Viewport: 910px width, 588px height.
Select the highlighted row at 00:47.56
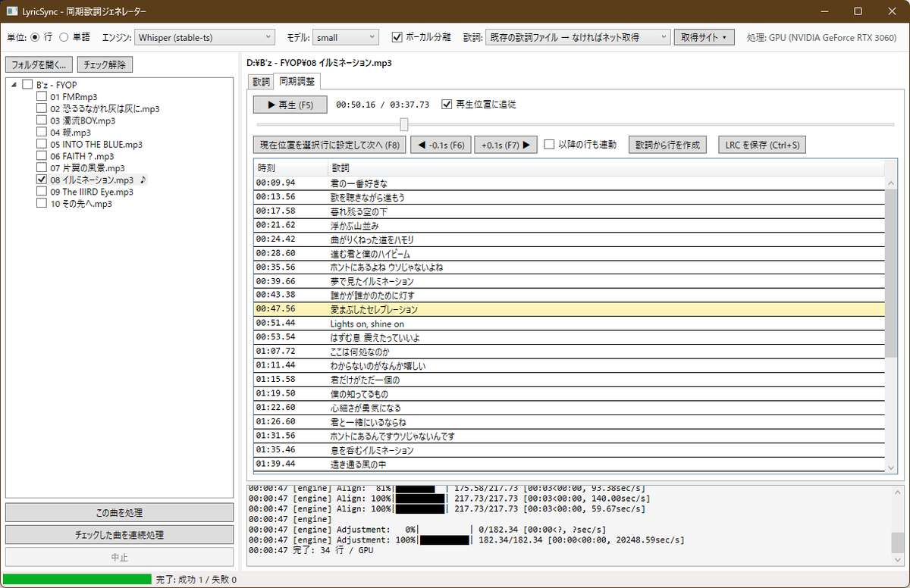tap(570, 309)
